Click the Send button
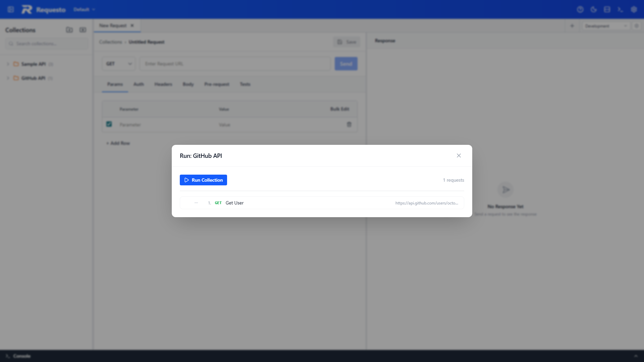 (x=346, y=64)
